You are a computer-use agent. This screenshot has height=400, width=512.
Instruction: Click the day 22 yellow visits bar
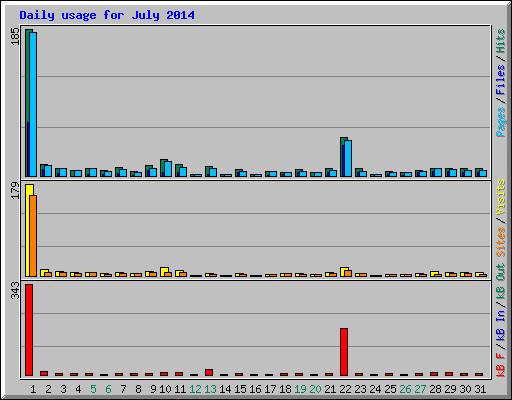coord(343,272)
